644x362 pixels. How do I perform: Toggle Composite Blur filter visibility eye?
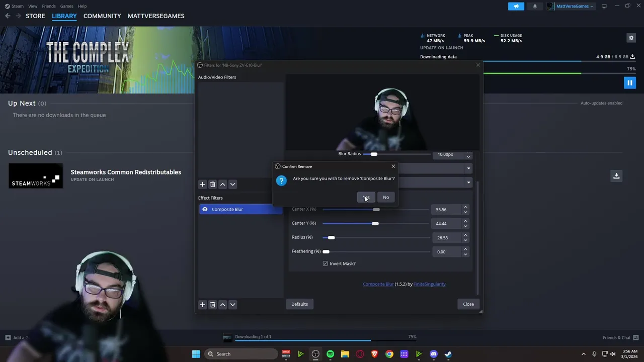click(205, 209)
